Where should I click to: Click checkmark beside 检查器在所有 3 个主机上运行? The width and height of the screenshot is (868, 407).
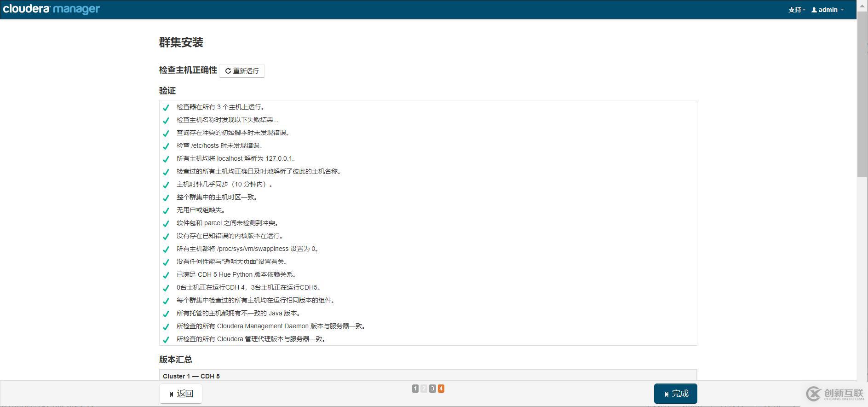tap(166, 107)
